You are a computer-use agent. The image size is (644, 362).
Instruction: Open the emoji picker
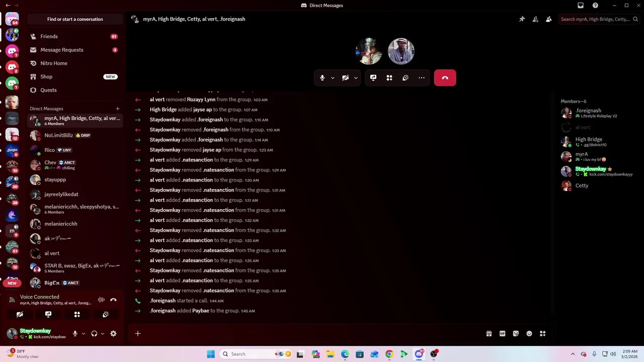tap(529, 333)
